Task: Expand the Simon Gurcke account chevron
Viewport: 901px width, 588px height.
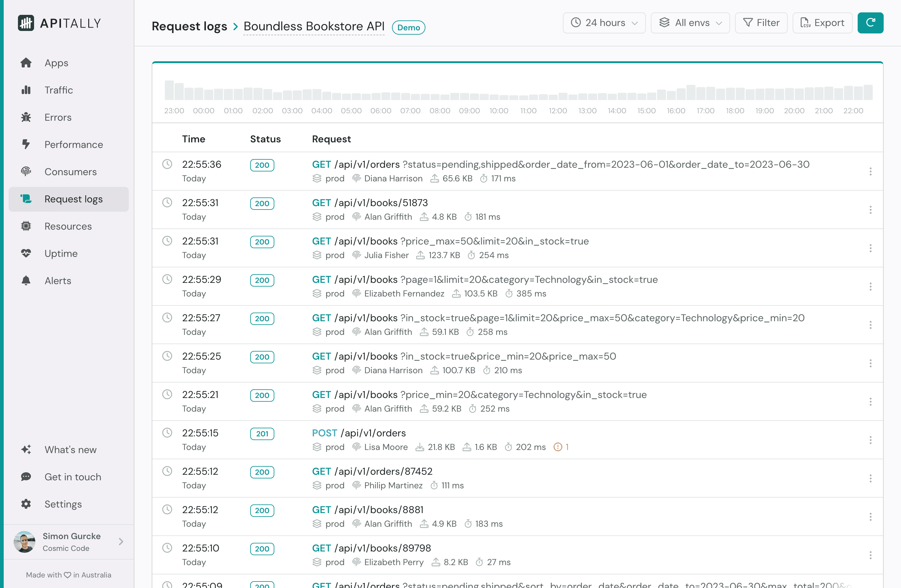Action: [x=121, y=542]
